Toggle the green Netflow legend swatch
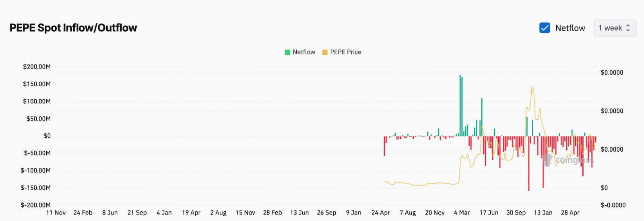 click(287, 52)
